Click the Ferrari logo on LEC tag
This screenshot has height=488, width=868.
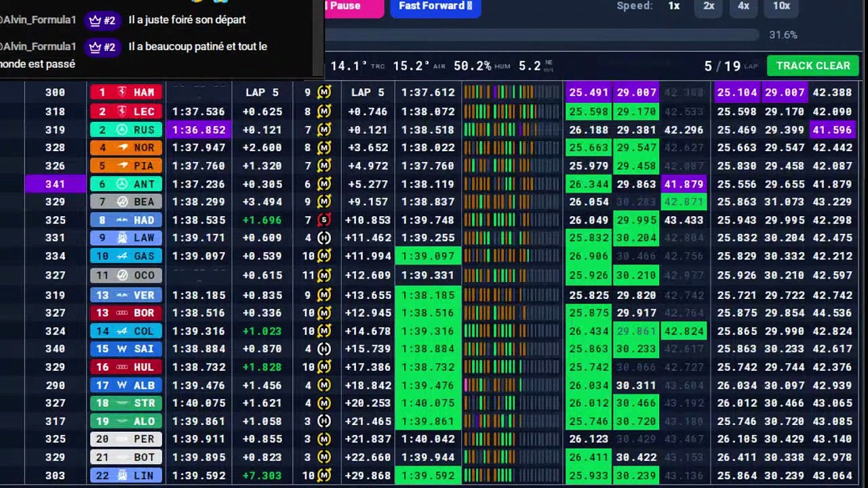click(x=122, y=111)
